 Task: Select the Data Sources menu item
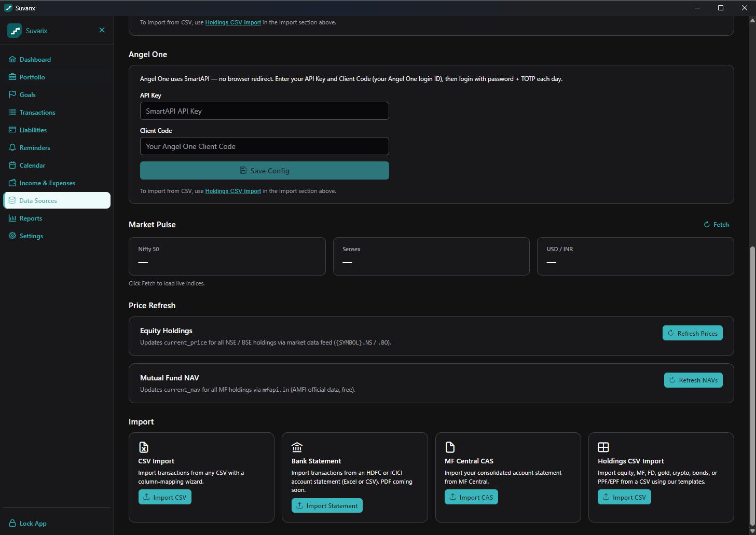tap(57, 200)
